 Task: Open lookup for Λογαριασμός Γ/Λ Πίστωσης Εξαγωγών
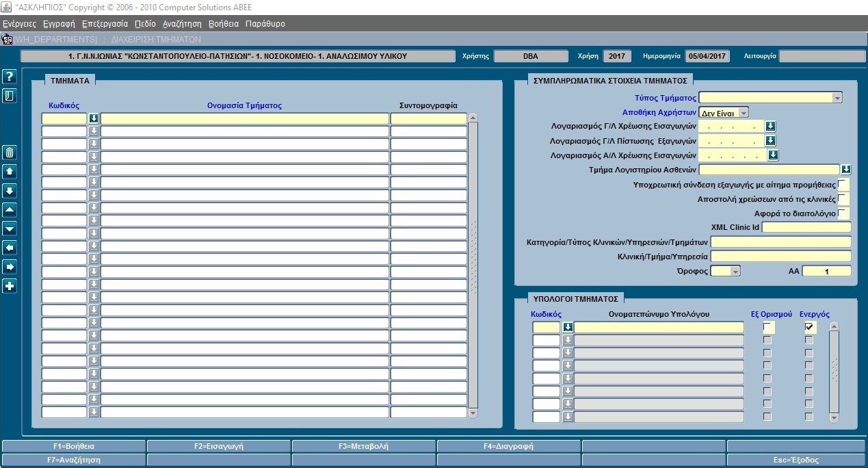(770, 141)
